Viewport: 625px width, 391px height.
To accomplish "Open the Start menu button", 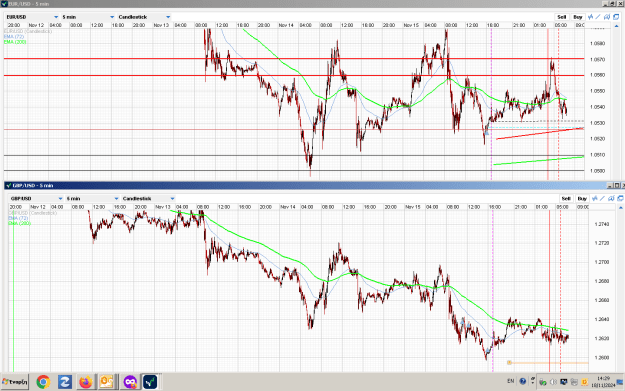I will pos(15,382).
